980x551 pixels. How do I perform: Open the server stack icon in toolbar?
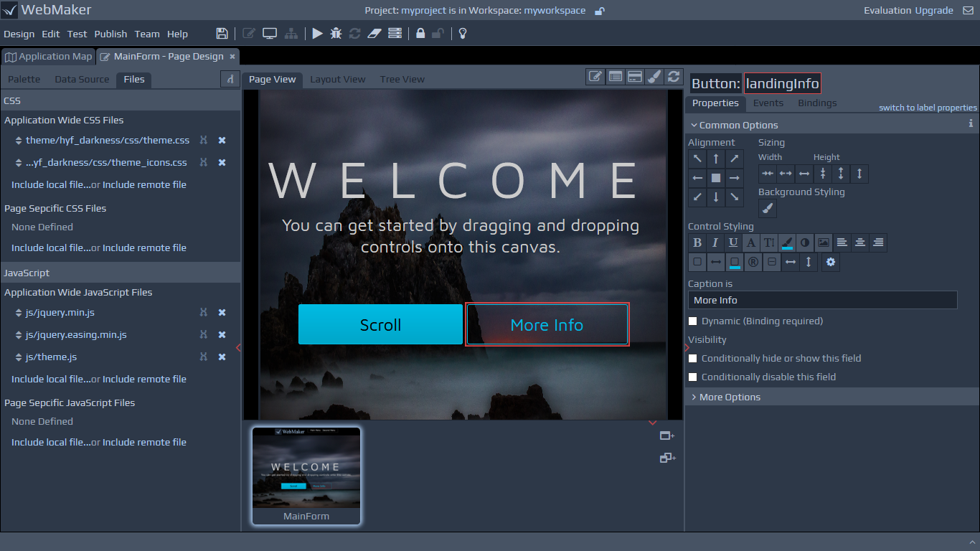coord(395,34)
